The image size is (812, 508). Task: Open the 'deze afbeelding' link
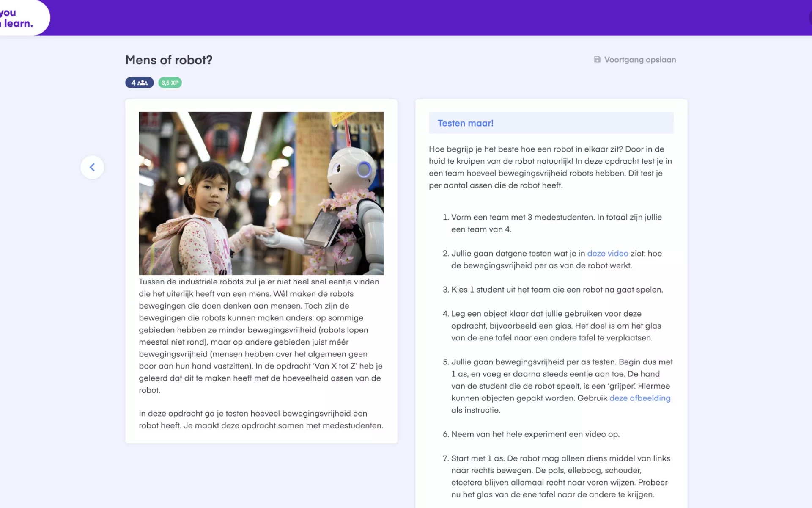639,398
